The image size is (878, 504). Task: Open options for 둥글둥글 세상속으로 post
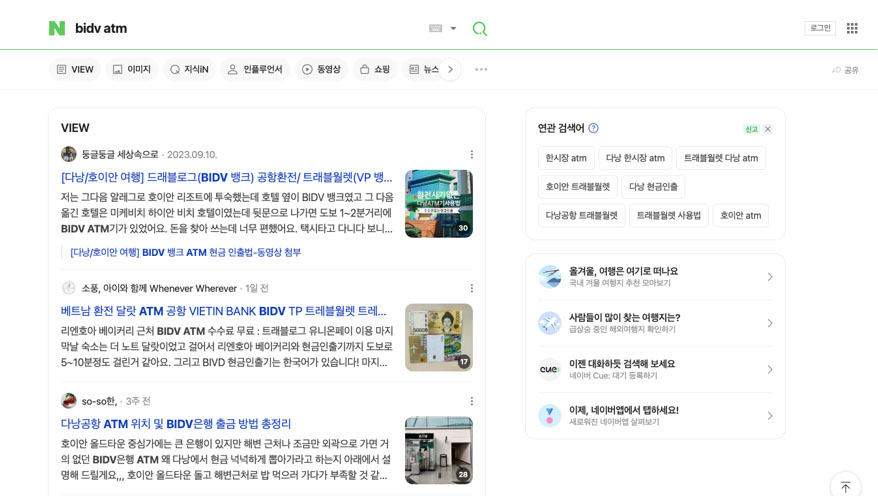[x=471, y=155]
